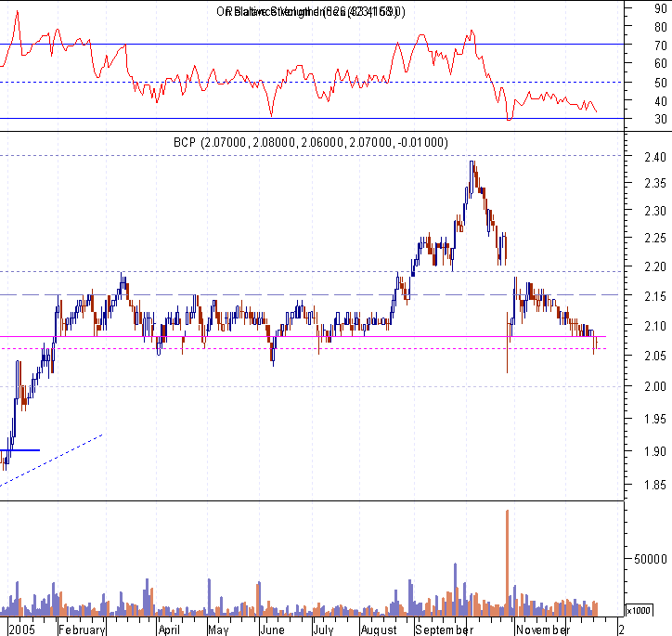Click the x1000 volume multiplier box

pos(639,610)
